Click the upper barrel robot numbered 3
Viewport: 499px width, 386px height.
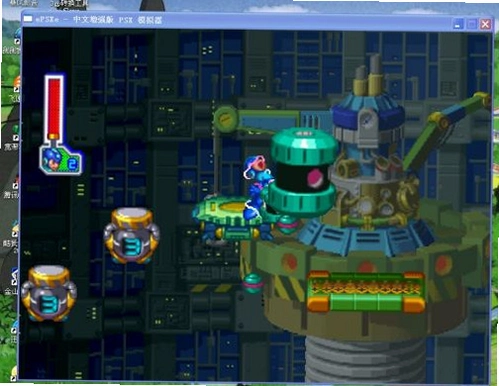click(x=131, y=235)
